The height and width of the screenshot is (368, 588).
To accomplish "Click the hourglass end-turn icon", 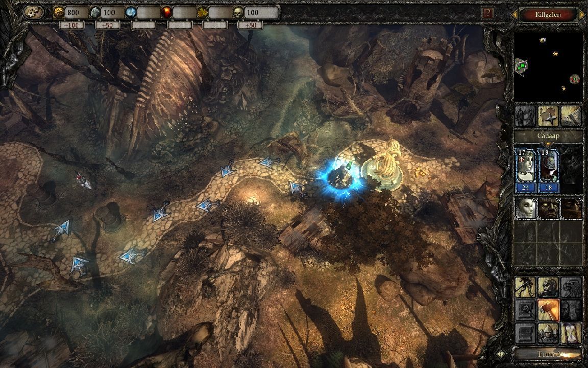I will 571,333.
